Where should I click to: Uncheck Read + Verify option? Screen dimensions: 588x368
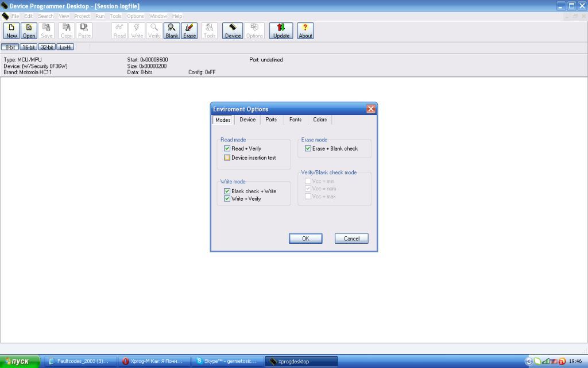click(227, 148)
